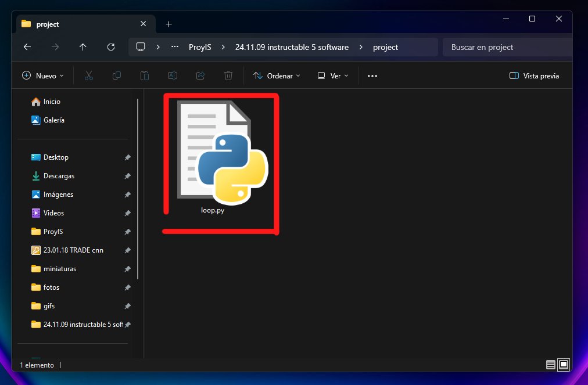This screenshot has height=385, width=588.
Task: Expand chevron after ProyIS breadcrumb
Action: (x=224, y=47)
